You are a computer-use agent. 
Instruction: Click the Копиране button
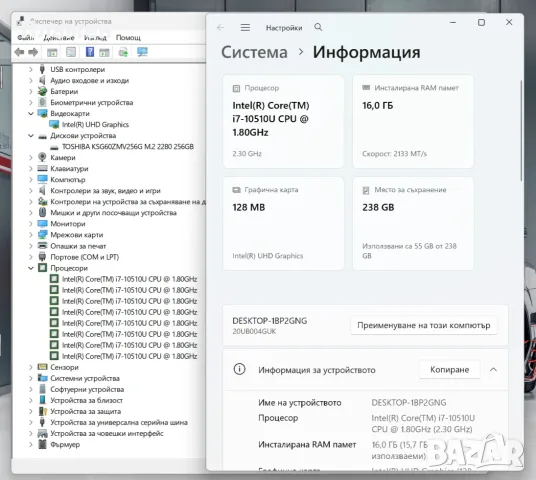[450, 370]
